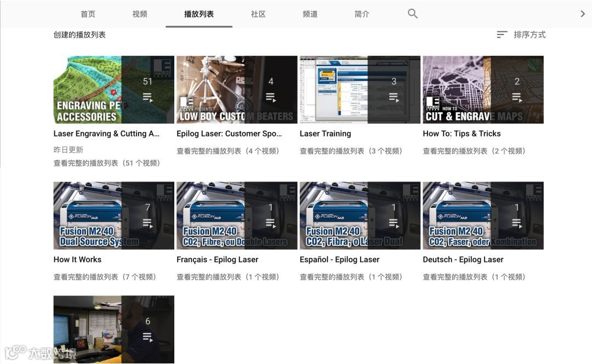Click playlist icon on Epilog Customer Spotlight thumbnail
This screenshot has height=364, width=592.
tap(271, 98)
